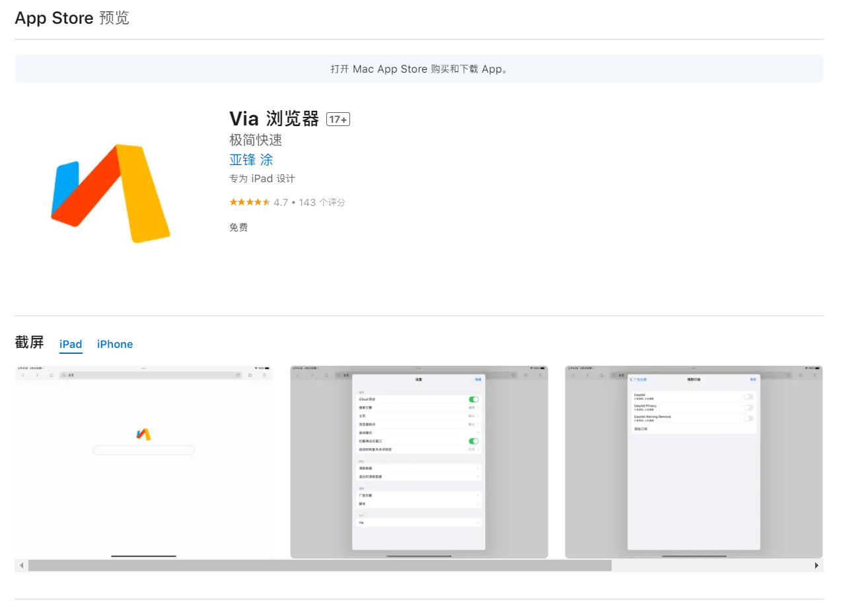Click the scrollbar right arrow
Screen dimensions: 868x608
816,566
